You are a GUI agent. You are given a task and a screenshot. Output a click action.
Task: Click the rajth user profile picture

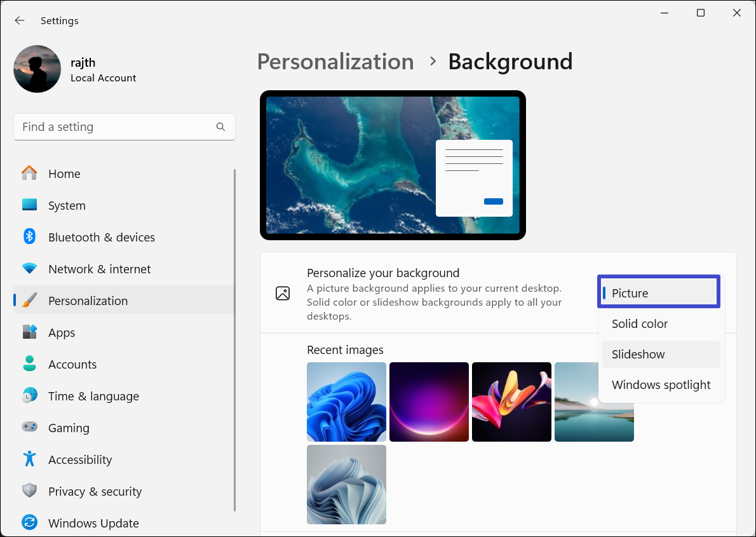tap(37, 69)
